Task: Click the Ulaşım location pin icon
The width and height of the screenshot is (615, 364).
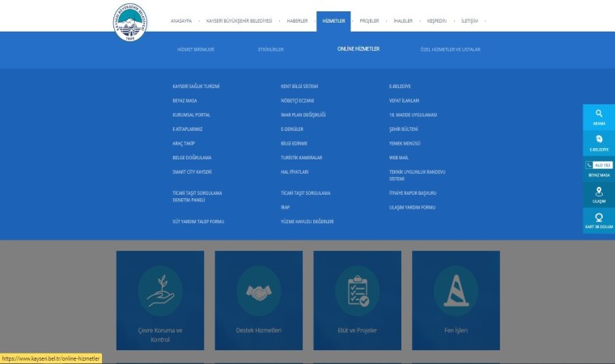Action: click(x=599, y=194)
